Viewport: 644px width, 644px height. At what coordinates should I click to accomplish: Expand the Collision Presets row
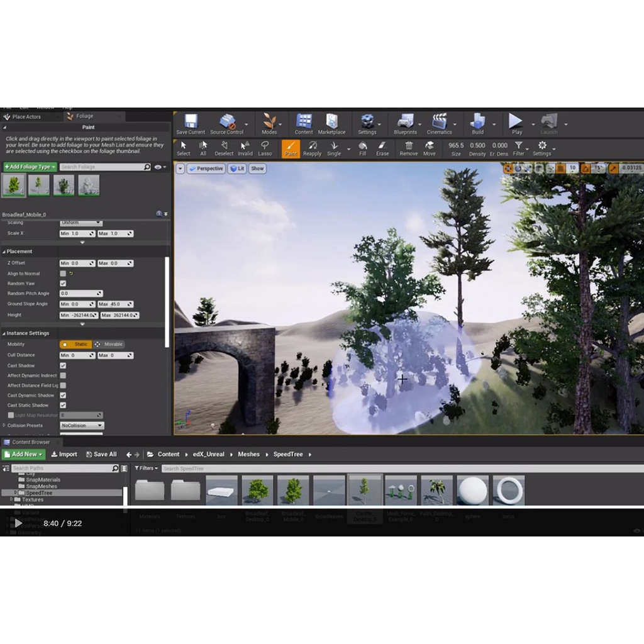(4, 426)
